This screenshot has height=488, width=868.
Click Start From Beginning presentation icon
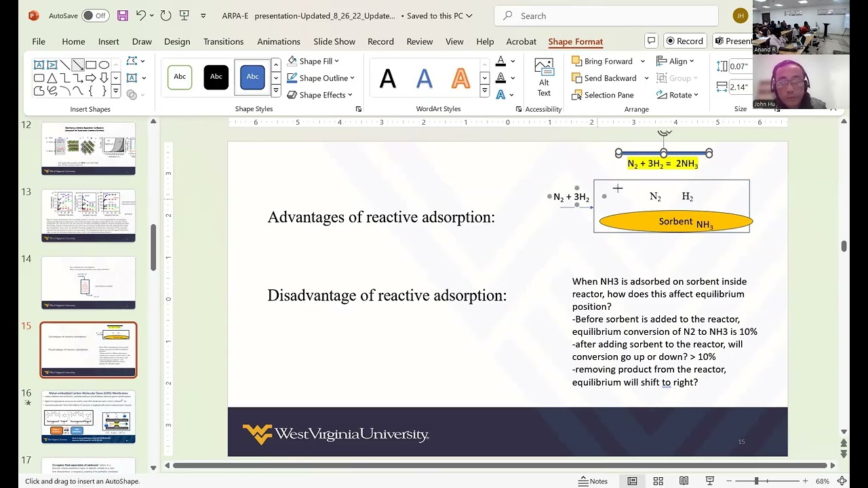click(184, 16)
